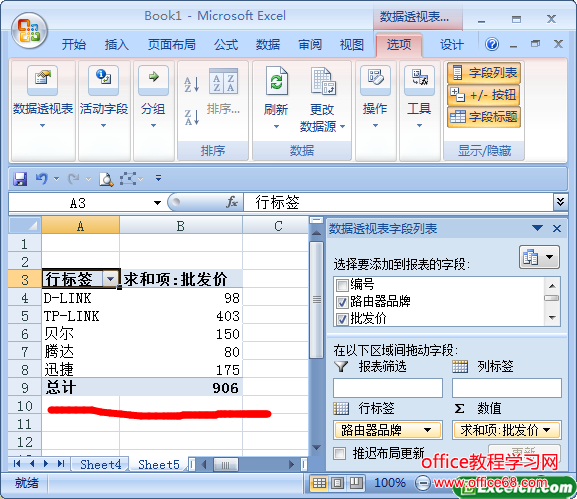Viewport: 577px width, 499px height.
Task: Customize Quick Access Toolbar dropdown
Action: (x=159, y=178)
